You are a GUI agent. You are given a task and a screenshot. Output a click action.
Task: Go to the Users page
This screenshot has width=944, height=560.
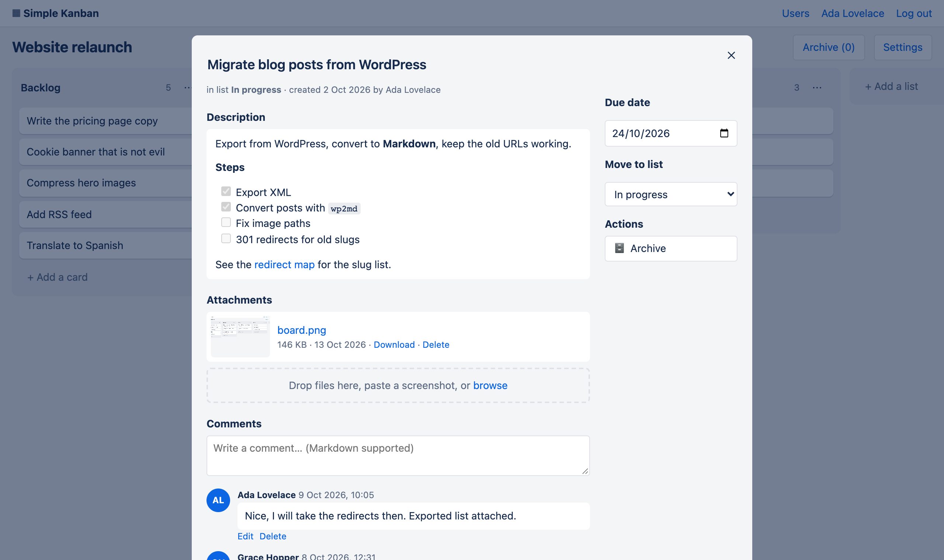point(795,13)
